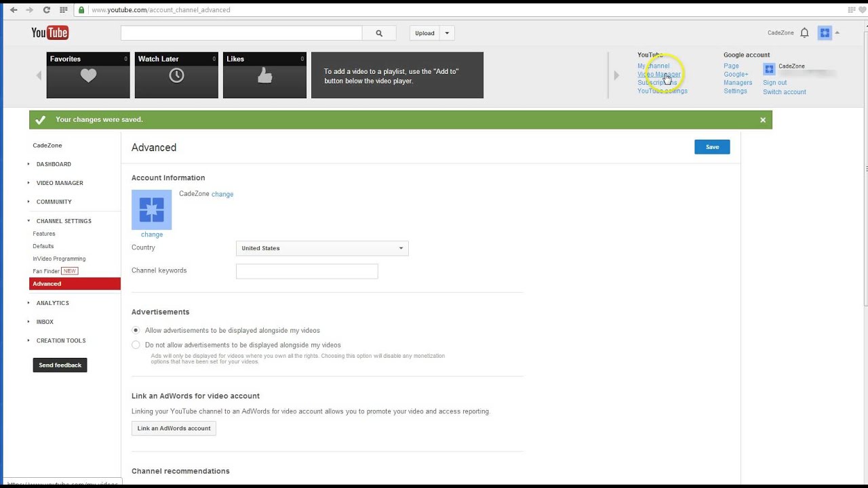Click the Send feedback button
Viewport: 868px width, 488px height.
(60, 365)
